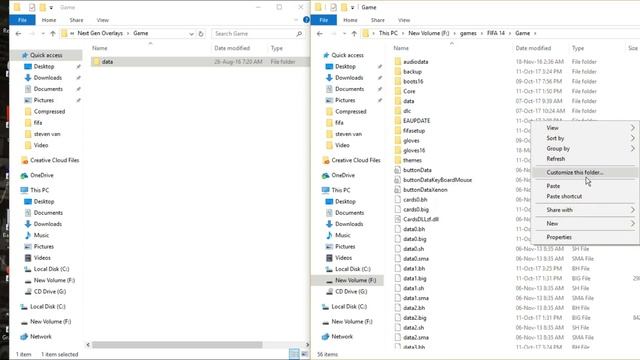Select buttonDataKeyBoardMouse file
640x360 pixels.
(x=437, y=180)
